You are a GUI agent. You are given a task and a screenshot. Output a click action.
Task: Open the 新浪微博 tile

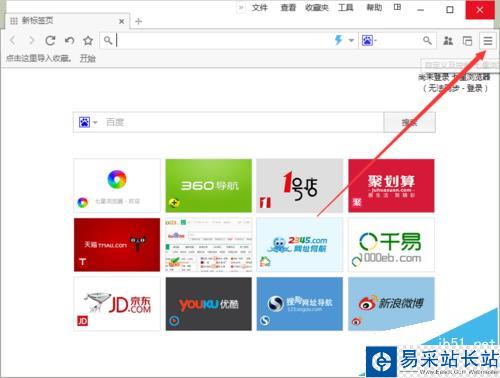391,304
